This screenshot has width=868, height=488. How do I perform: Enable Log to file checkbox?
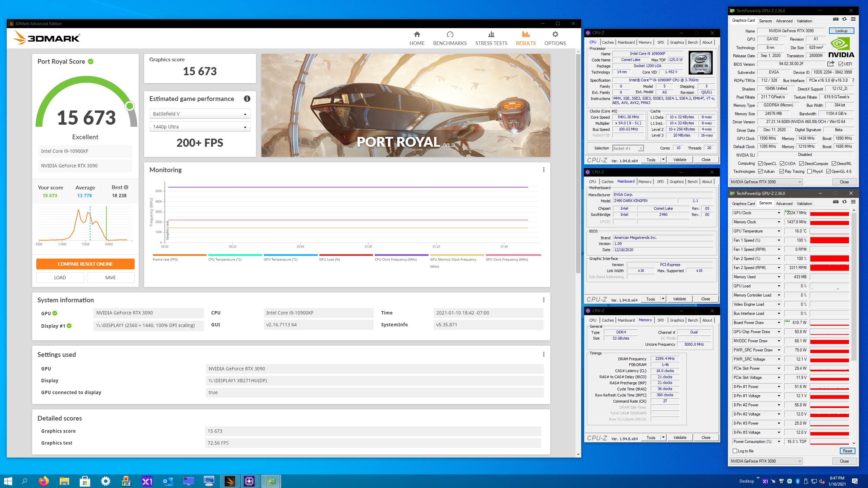735,451
